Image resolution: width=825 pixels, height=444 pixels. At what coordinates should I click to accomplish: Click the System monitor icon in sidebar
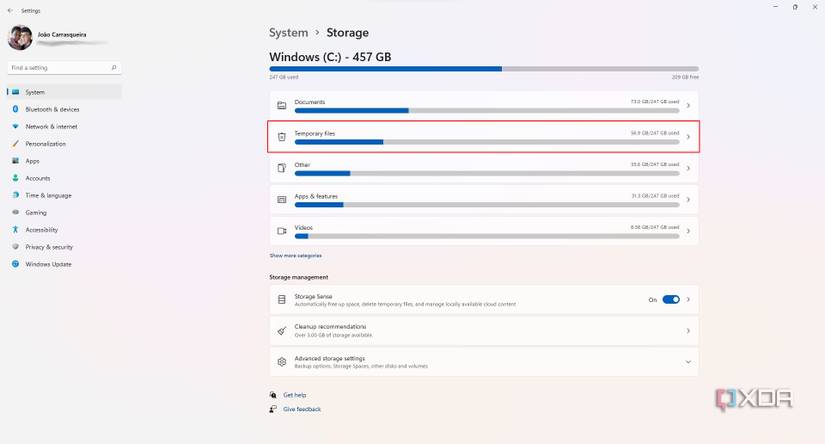[15, 92]
